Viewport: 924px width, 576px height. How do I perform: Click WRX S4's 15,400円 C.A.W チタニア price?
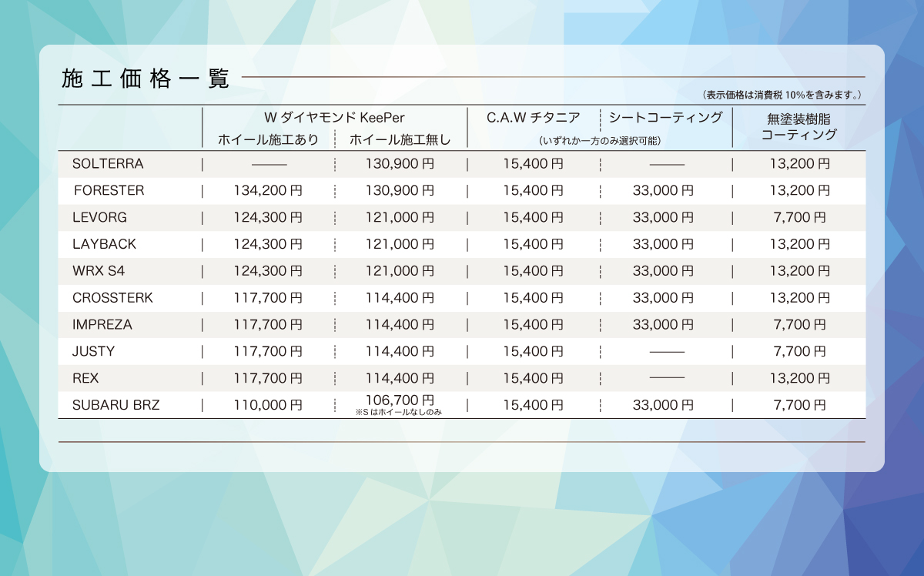point(533,271)
